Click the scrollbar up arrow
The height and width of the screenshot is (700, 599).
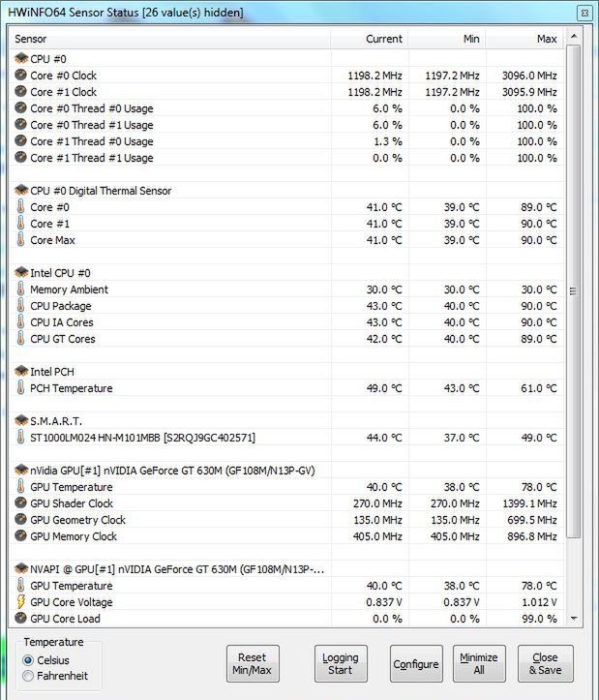pyautogui.click(x=574, y=36)
